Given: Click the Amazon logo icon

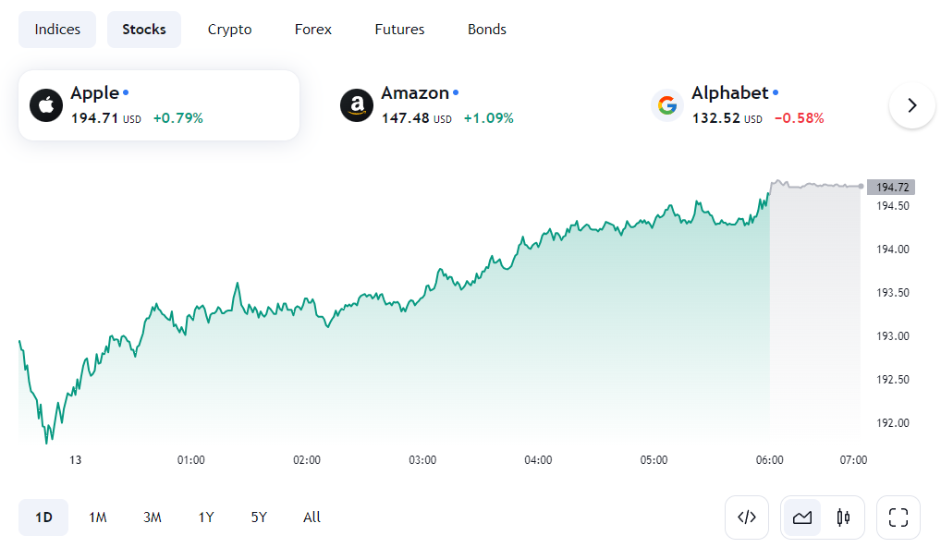Looking at the screenshot, I should point(357,105).
